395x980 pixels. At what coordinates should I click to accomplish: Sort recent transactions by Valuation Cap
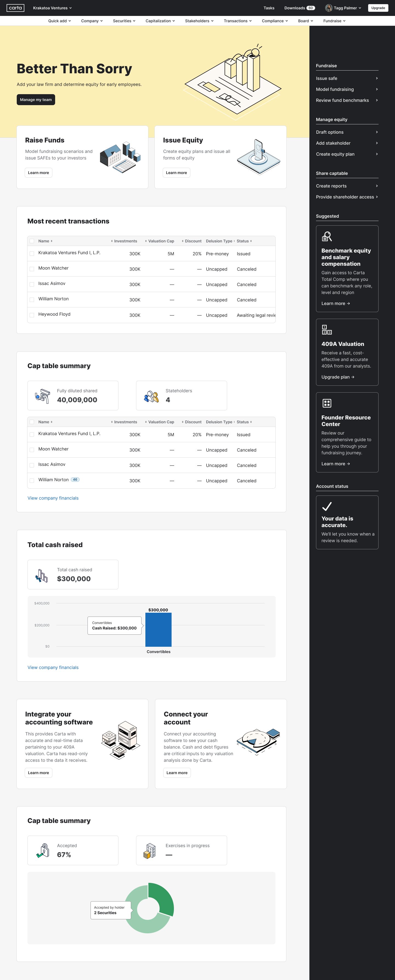[x=159, y=241]
